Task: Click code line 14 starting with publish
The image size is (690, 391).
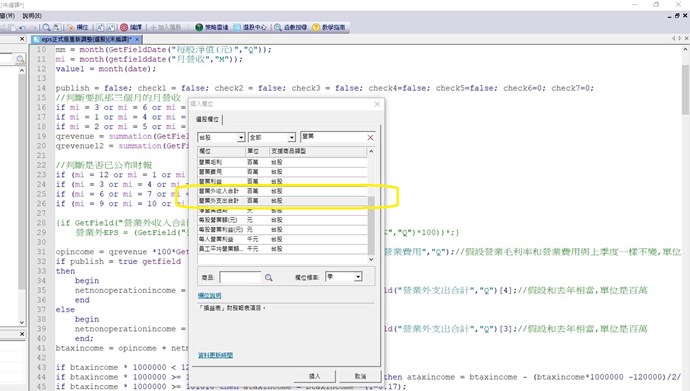Action: click(325, 88)
